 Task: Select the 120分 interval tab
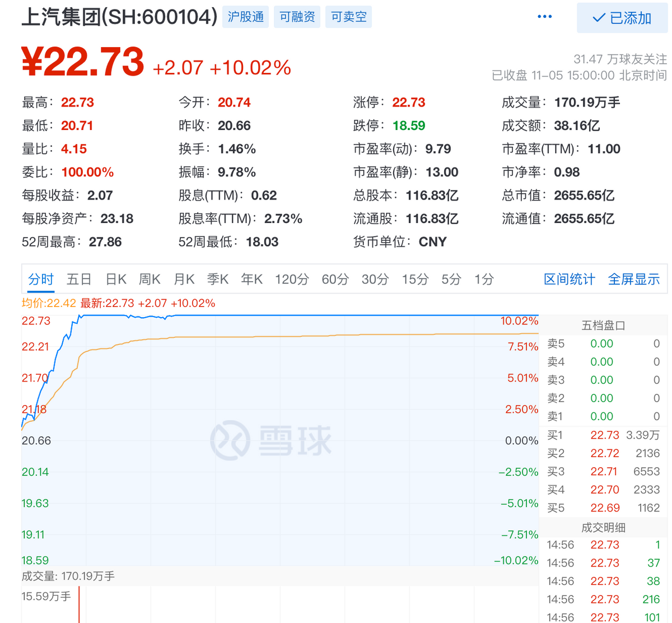click(292, 279)
